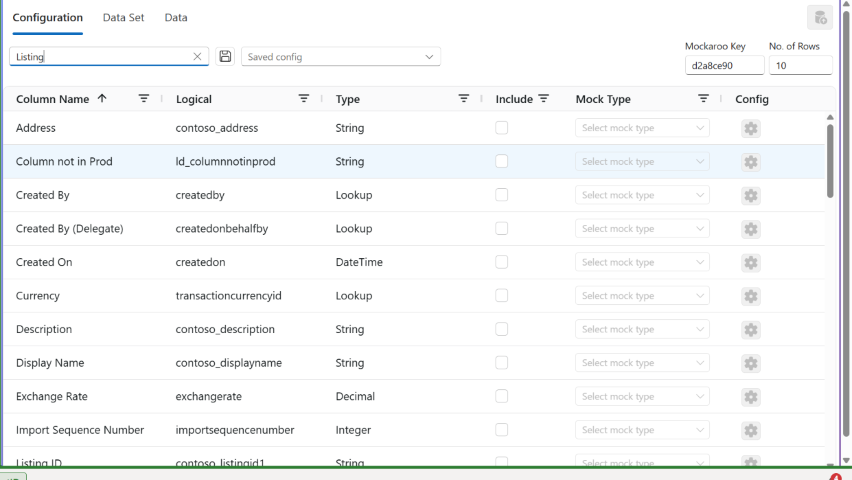Open config gear for Created By (Delegate)
This screenshot has width=852, height=480.
pos(750,229)
